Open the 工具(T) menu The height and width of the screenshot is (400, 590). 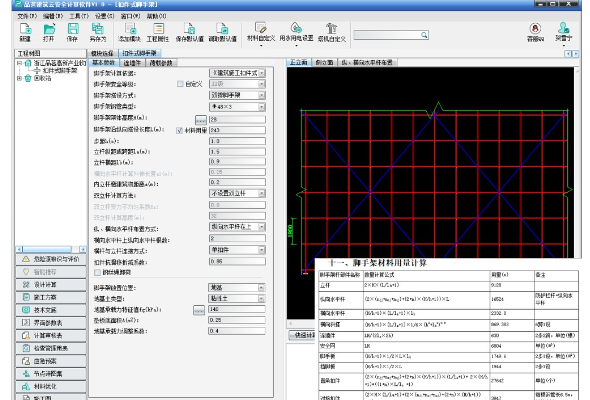pyautogui.click(x=79, y=16)
